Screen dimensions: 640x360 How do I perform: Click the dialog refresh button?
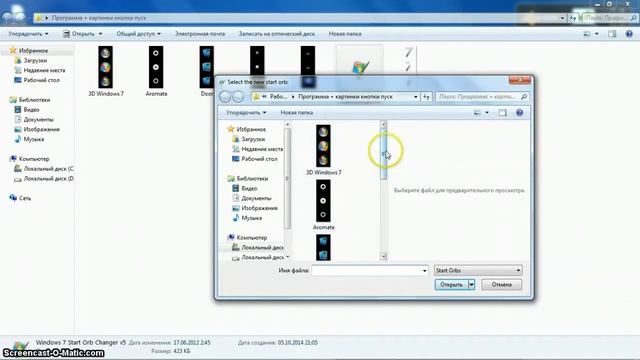coord(426,97)
